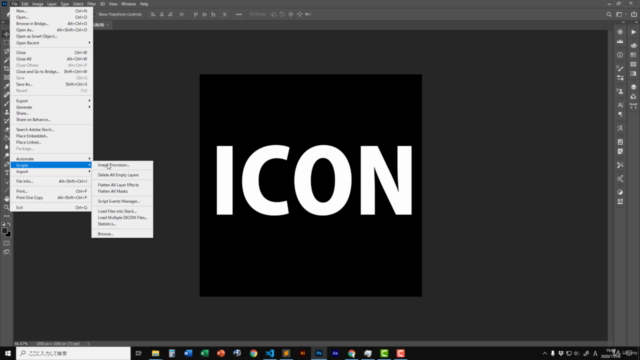Select the Move tool
Image resolution: width=640 pixels, height=360 pixels.
pos(6,34)
